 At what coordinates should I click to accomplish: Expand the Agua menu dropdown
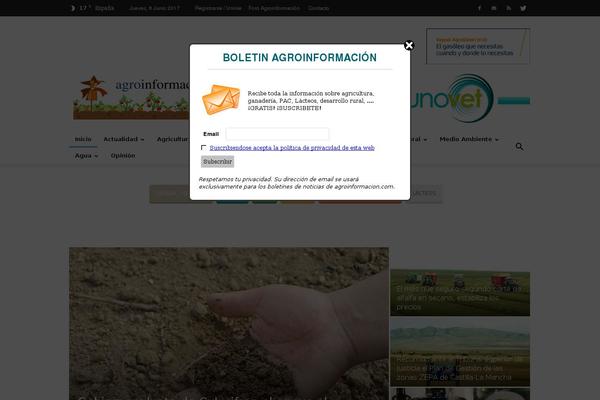[x=86, y=156]
